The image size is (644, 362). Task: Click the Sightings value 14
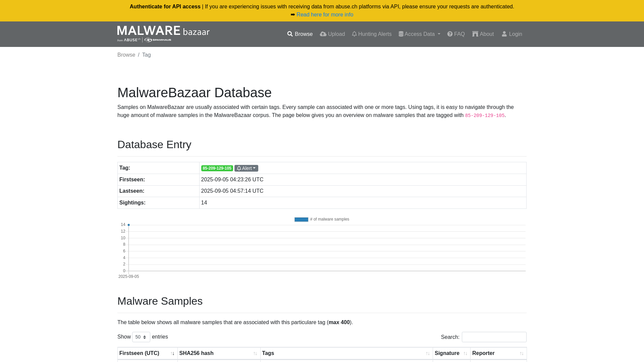coord(204,203)
